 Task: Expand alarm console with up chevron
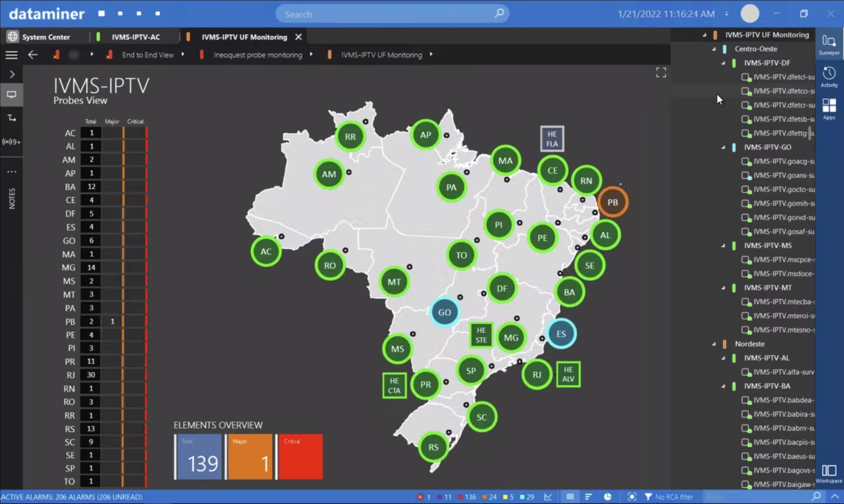click(x=835, y=496)
